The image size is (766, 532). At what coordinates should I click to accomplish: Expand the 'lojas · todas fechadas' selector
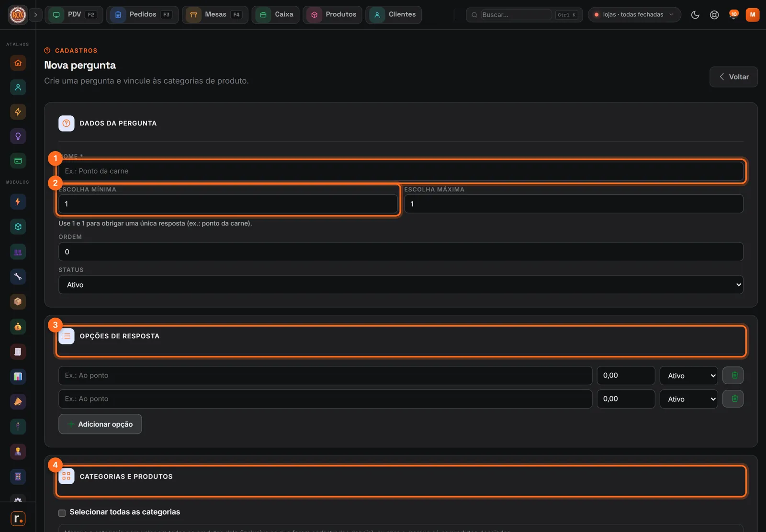coord(634,15)
